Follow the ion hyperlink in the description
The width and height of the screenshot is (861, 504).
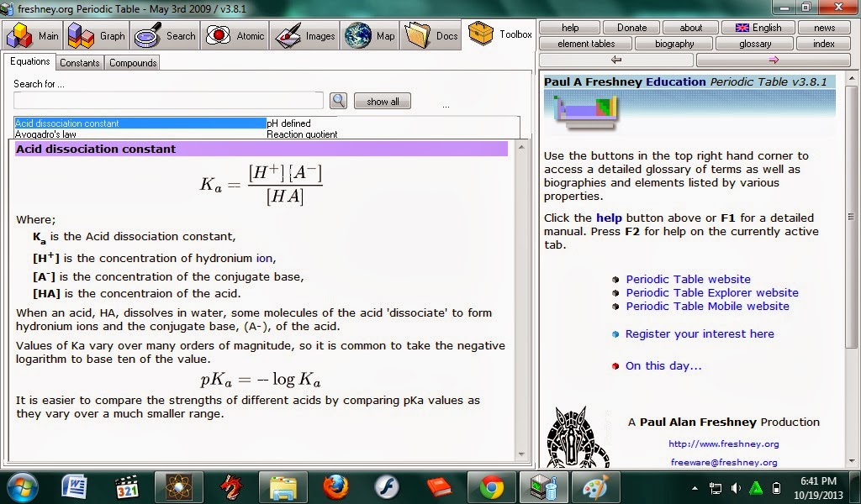click(x=264, y=258)
